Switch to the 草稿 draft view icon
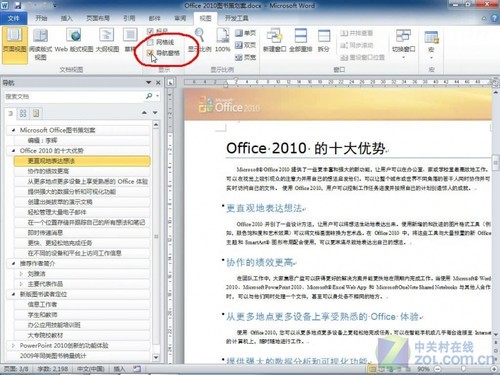This screenshot has width=500, height=375. pos(130,36)
